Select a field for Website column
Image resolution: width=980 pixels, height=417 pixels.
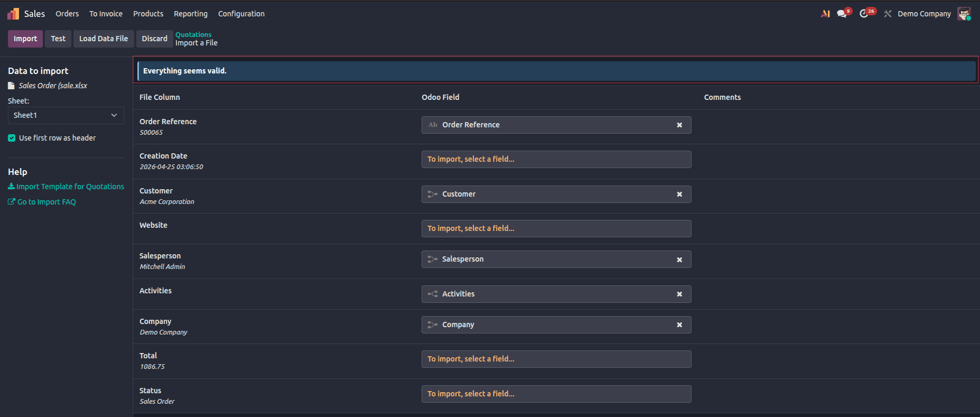[x=556, y=228]
